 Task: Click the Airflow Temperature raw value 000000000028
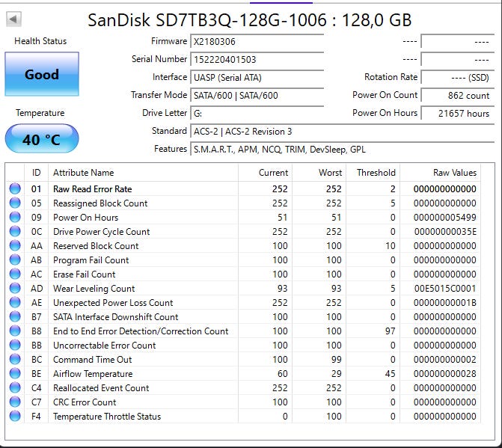pyautogui.click(x=444, y=374)
